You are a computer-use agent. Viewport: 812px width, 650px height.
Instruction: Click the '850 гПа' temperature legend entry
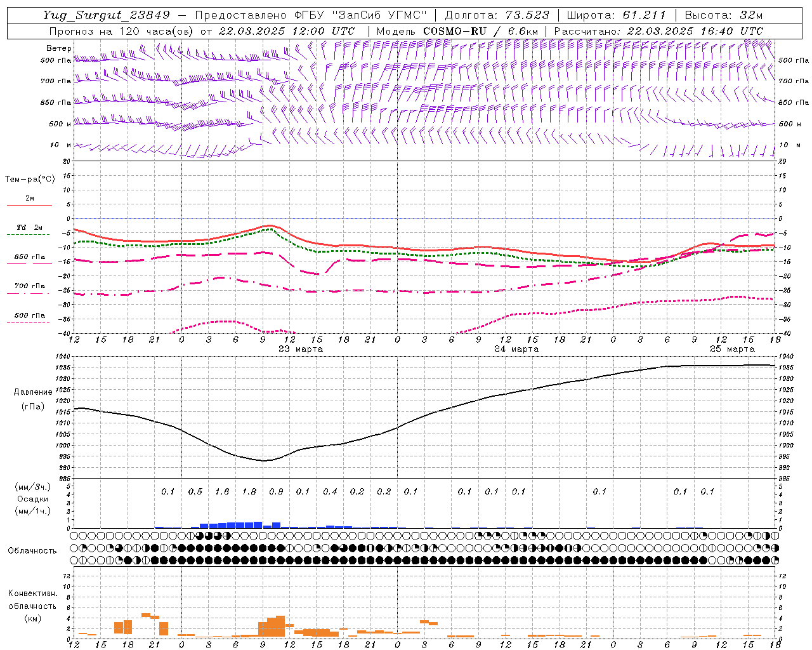(x=30, y=257)
